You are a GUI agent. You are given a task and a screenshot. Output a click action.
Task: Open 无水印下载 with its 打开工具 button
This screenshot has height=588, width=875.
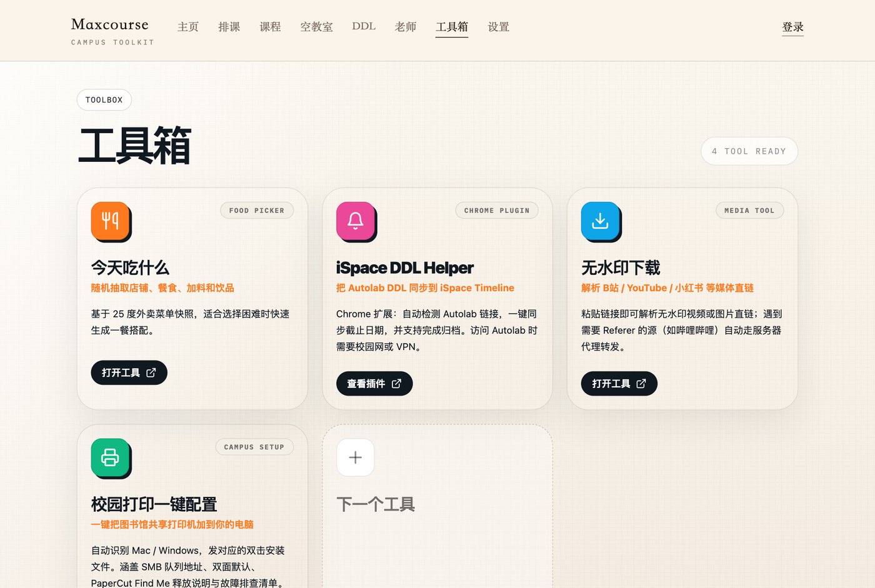(619, 384)
